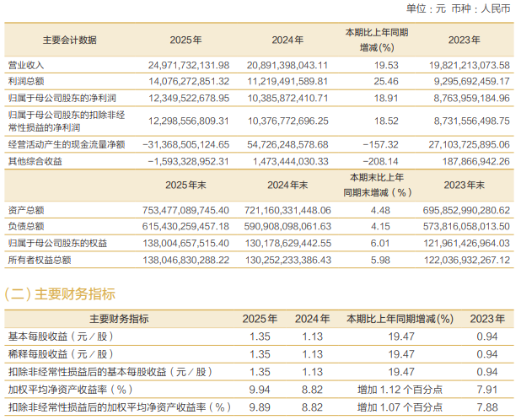Click the 11,219,491,589.81 cell
The image size is (521, 420).
click(x=287, y=82)
